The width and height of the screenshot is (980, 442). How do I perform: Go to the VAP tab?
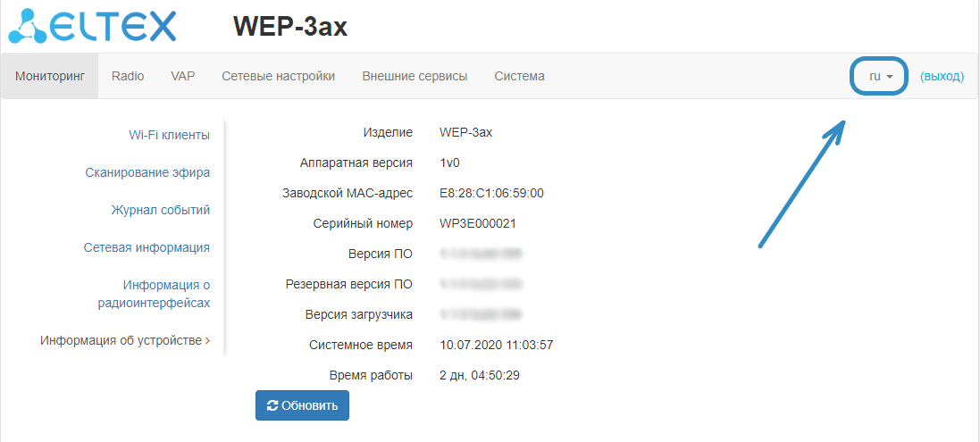pyautogui.click(x=183, y=77)
